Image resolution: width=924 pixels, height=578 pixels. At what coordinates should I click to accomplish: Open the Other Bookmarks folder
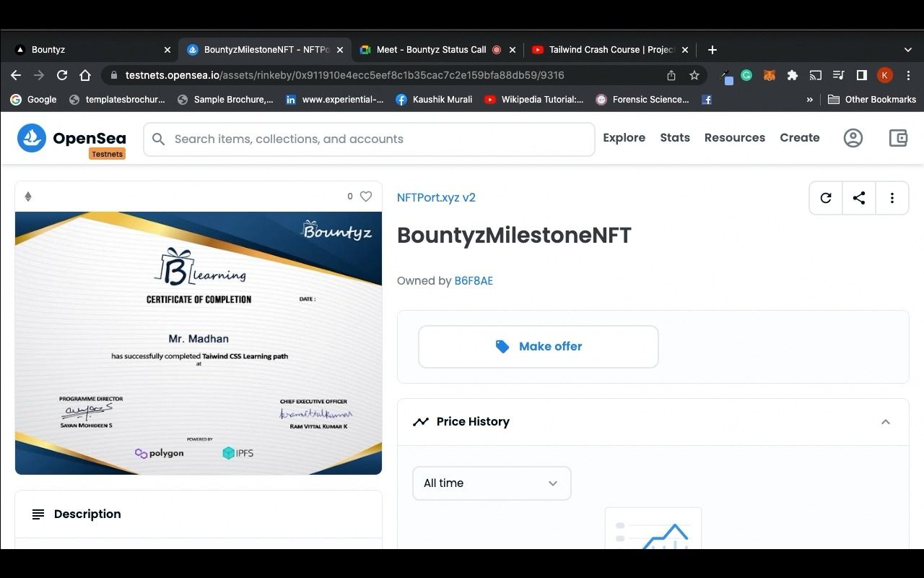click(871, 100)
